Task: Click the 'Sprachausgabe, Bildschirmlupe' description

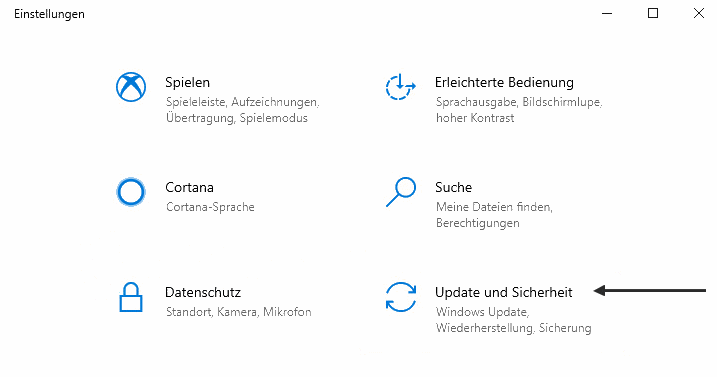Action: pos(519,102)
